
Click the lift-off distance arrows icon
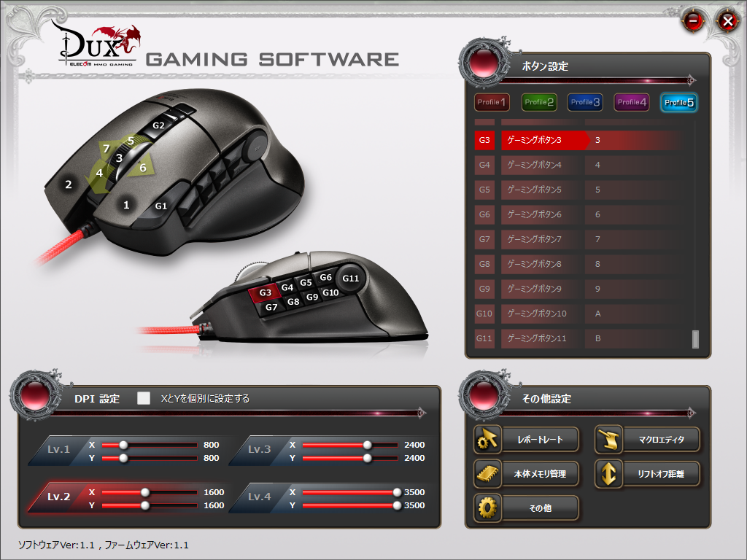[609, 474]
